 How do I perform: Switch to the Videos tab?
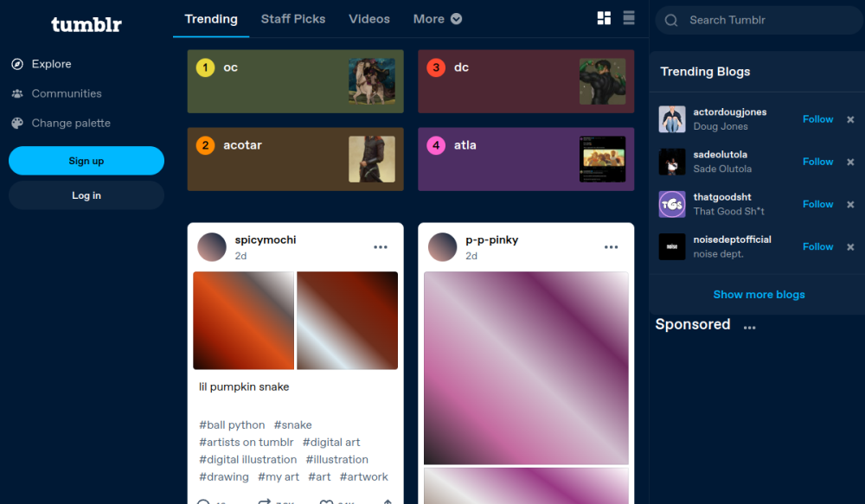369,19
